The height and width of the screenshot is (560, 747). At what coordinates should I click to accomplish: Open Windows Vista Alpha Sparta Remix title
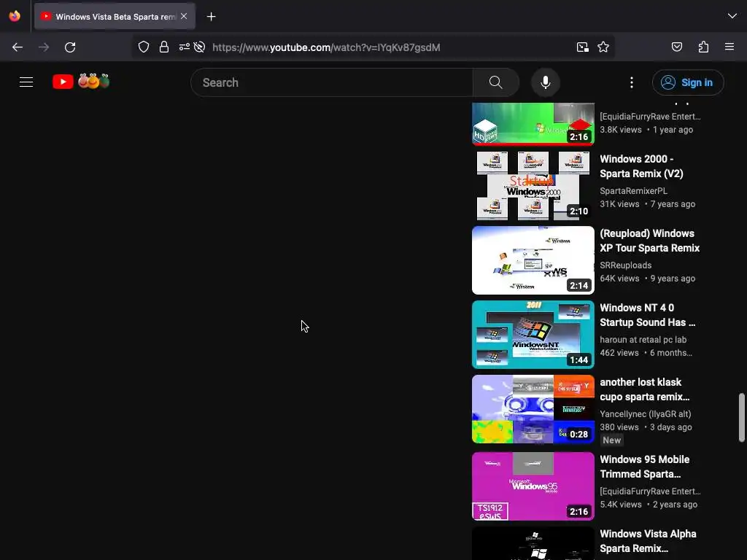click(648, 541)
